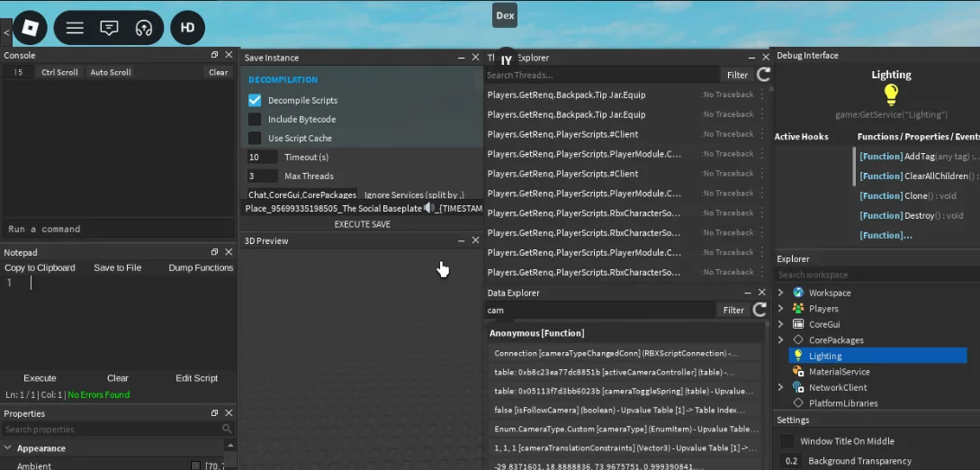Open the Roblox menu logo button

[x=30, y=28]
